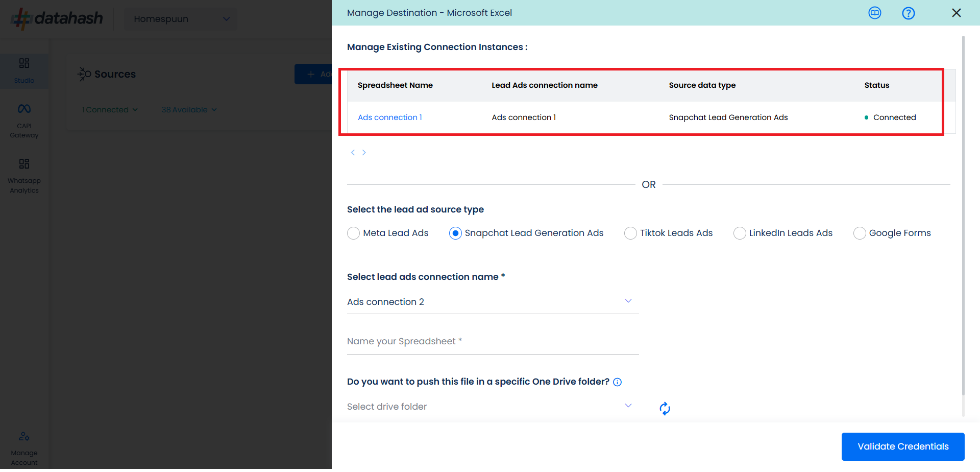Viewport: 980px width, 472px height.
Task: Click the Source data type column header
Action: (x=702, y=85)
